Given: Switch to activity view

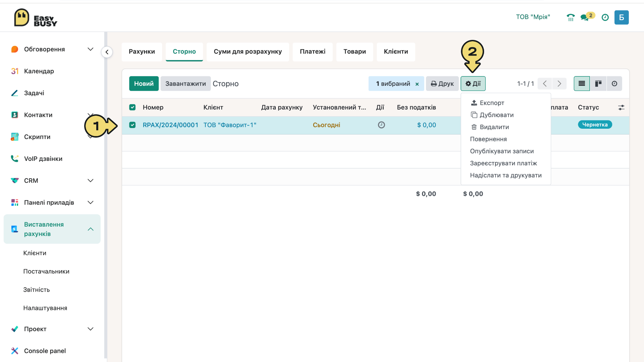Looking at the screenshot, I should (614, 83).
